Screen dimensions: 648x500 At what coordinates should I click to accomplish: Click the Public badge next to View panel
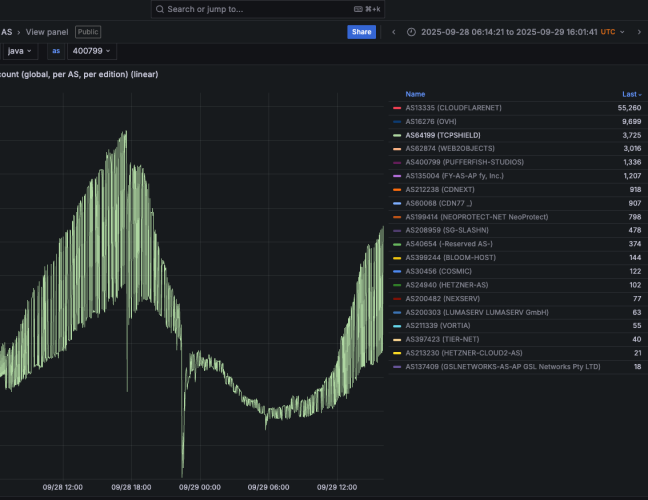[89, 32]
